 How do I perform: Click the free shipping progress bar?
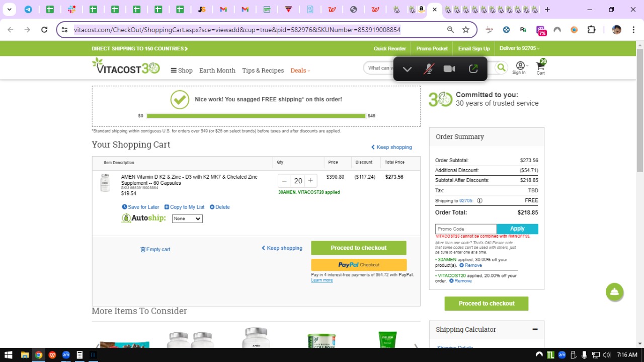(x=256, y=116)
